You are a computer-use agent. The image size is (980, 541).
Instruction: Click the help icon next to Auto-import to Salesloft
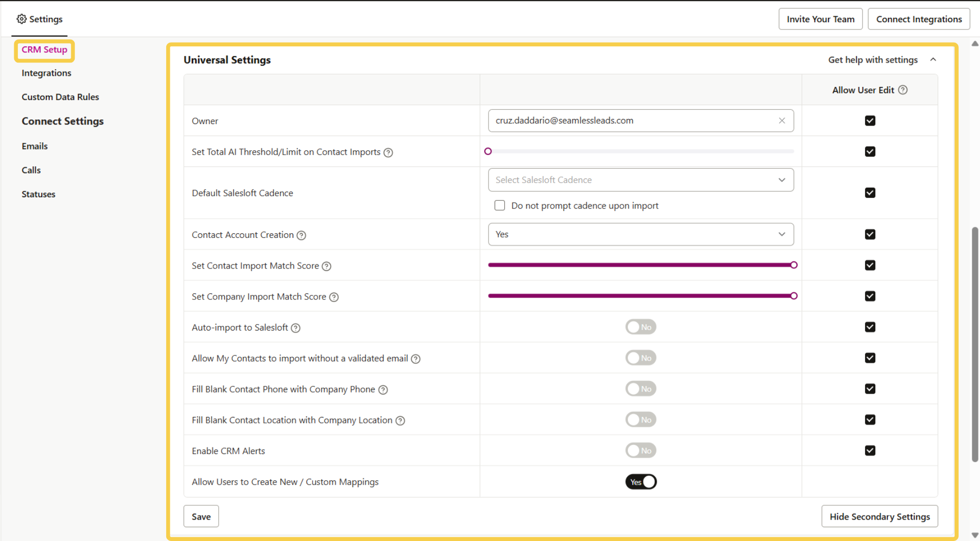tap(296, 328)
